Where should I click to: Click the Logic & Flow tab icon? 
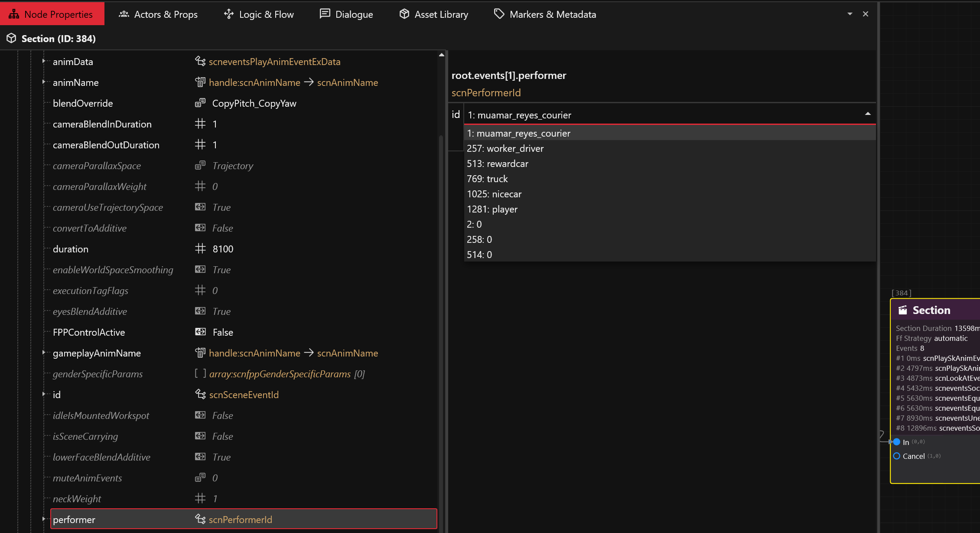point(229,14)
